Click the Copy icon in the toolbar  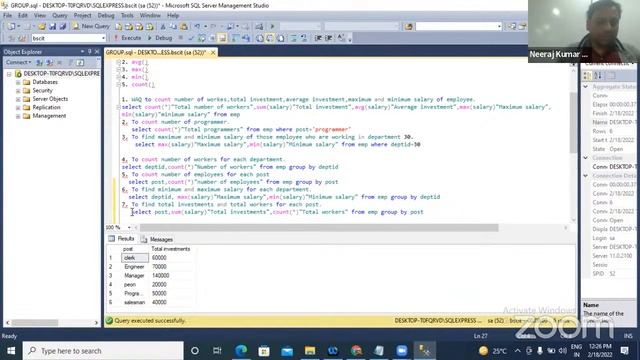pyautogui.click(x=173, y=27)
